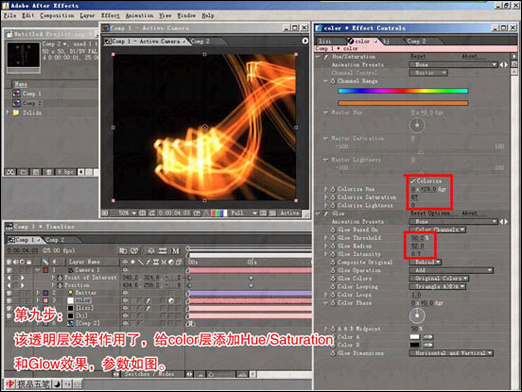Switch to the Comp 2 timeline tab
Viewport: 522px width, 392px height.
pyautogui.click(x=55, y=240)
